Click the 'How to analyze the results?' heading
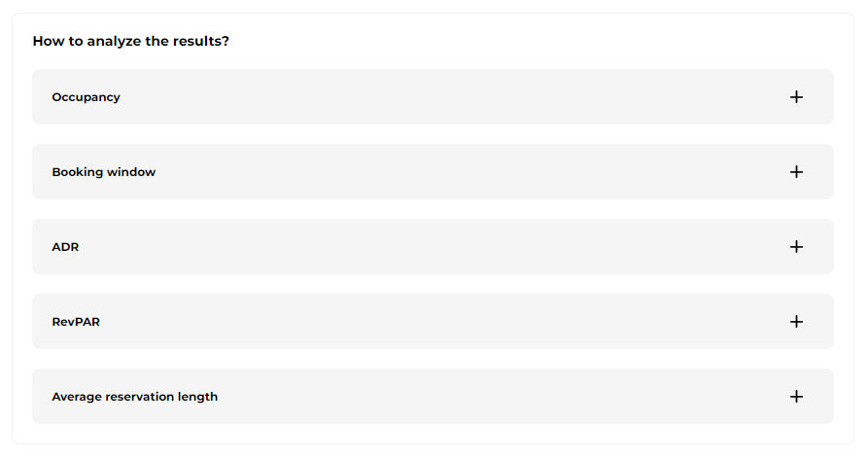This screenshot has width=868, height=459. (130, 41)
